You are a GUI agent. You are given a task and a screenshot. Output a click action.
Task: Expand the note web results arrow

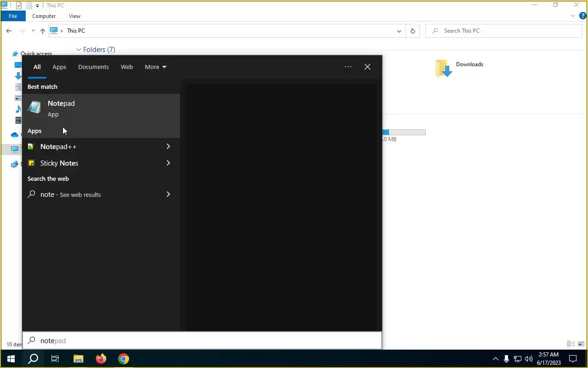[x=168, y=195]
